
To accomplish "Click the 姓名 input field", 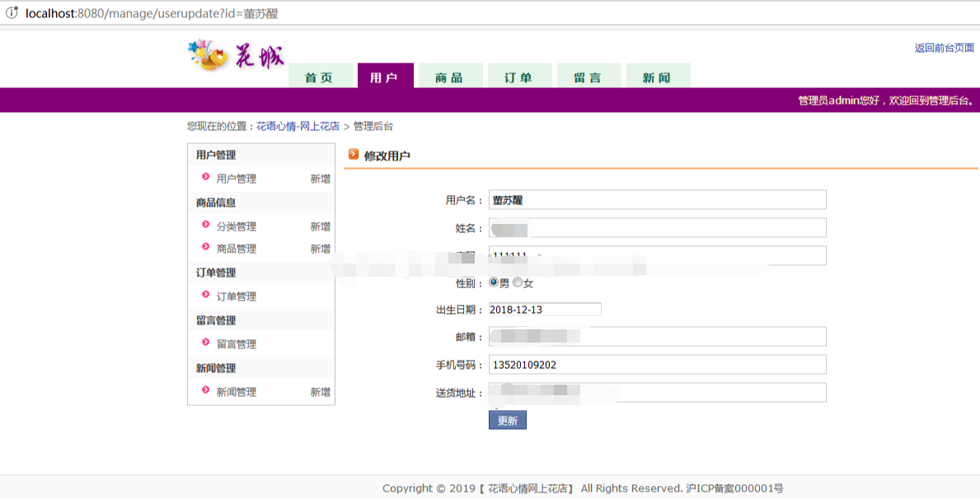I will point(658,228).
